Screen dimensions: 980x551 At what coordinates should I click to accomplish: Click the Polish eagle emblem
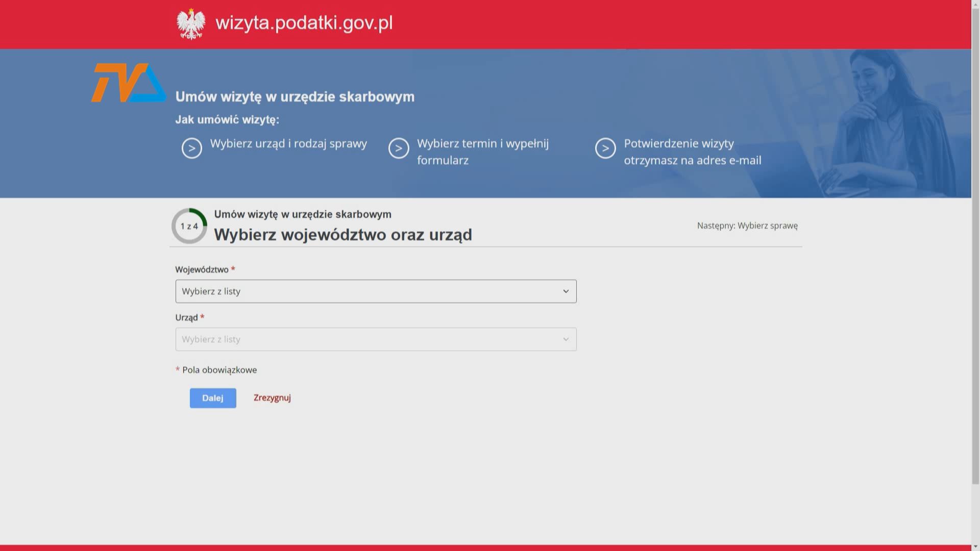pos(191,24)
